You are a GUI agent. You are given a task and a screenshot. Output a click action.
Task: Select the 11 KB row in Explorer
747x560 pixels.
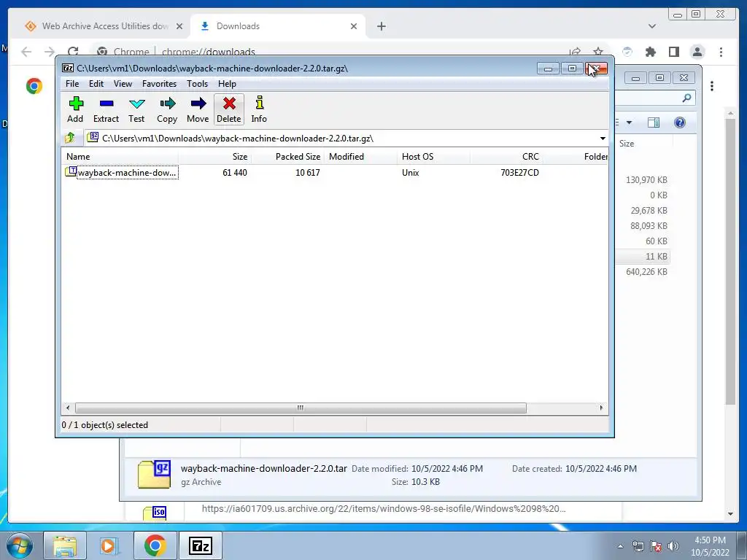pyautogui.click(x=643, y=257)
